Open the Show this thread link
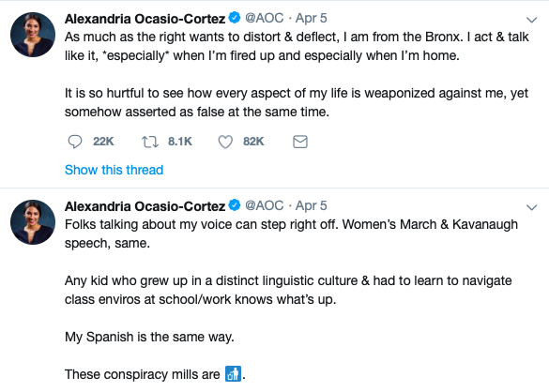549x392 pixels. tap(114, 170)
